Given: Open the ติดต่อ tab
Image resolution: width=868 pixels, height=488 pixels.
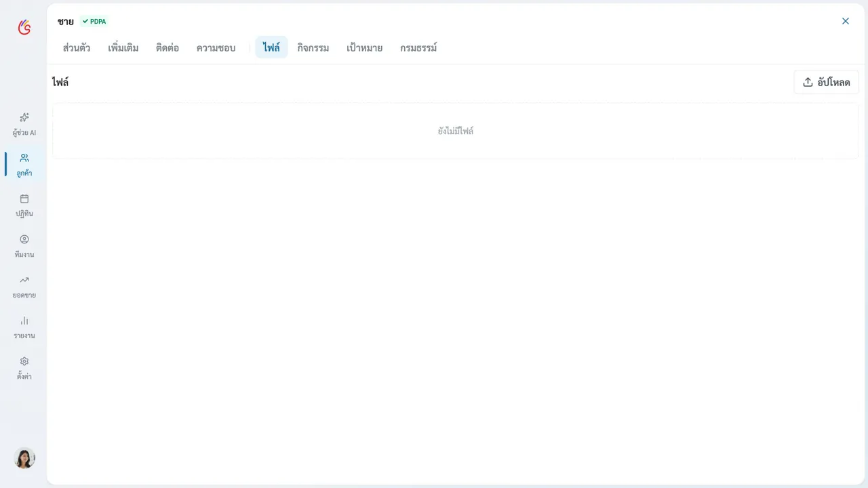Looking at the screenshot, I should (167, 47).
